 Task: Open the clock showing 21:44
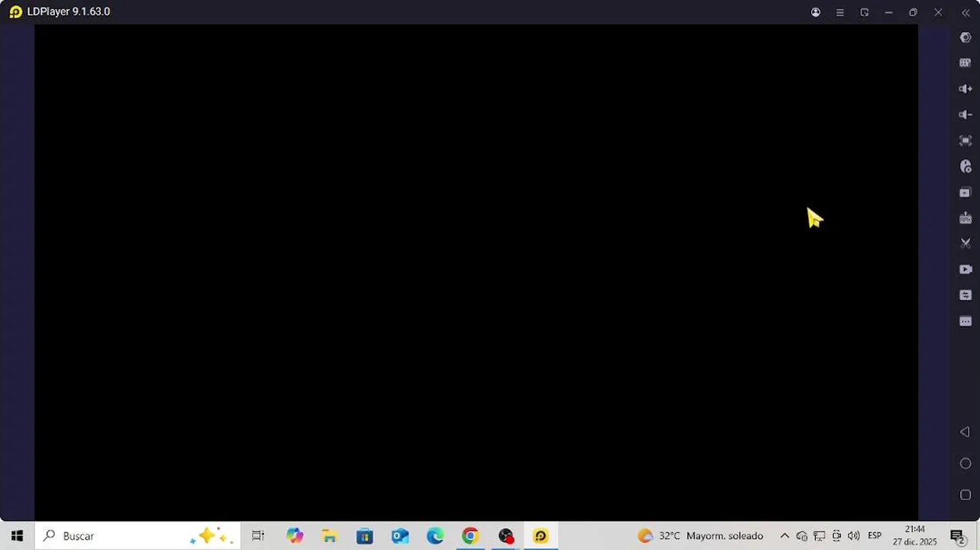tap(914, 535)
